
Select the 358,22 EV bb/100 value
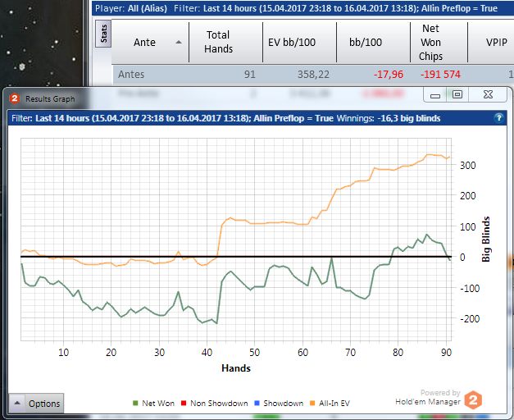coord(313,75)
